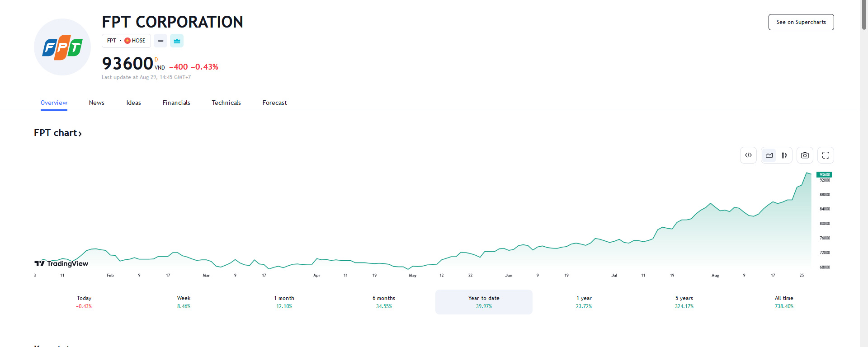Select the 5 years performance range
Viewport: 868px width, 347px height.
pos(684,302)
